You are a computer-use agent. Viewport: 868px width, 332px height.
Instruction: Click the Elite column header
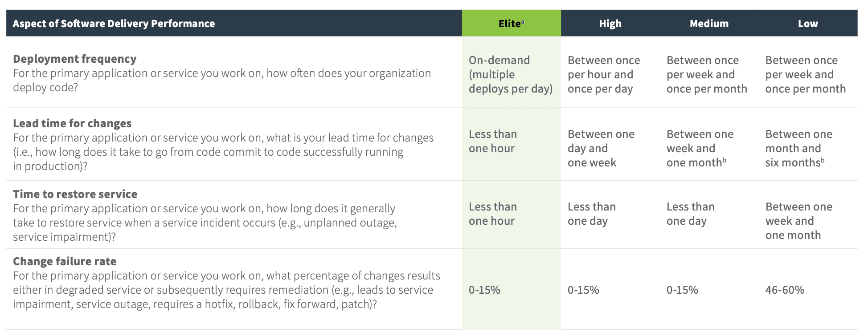[x=511, y=24]
